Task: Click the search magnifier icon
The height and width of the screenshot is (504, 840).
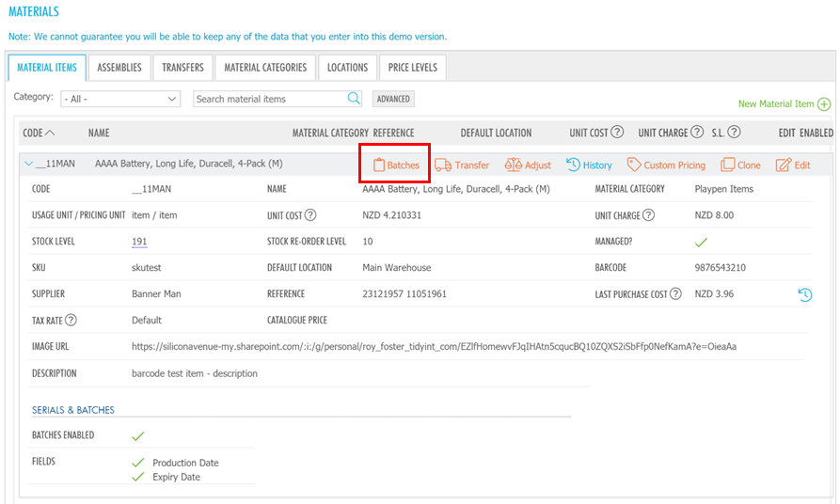Action: (x=354, y=99)
